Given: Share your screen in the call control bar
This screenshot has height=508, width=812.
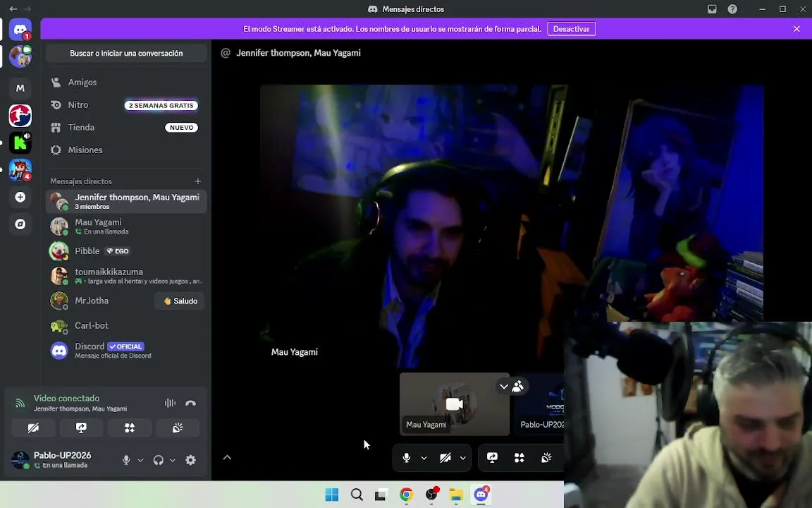Looking at the screenshot, I should tap(492, 458).
